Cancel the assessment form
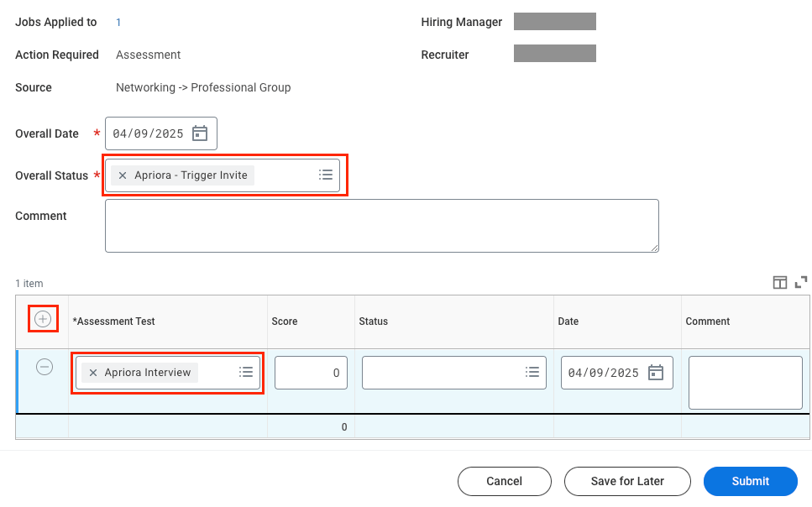This screenshot has height=507, width=812. 505,481
